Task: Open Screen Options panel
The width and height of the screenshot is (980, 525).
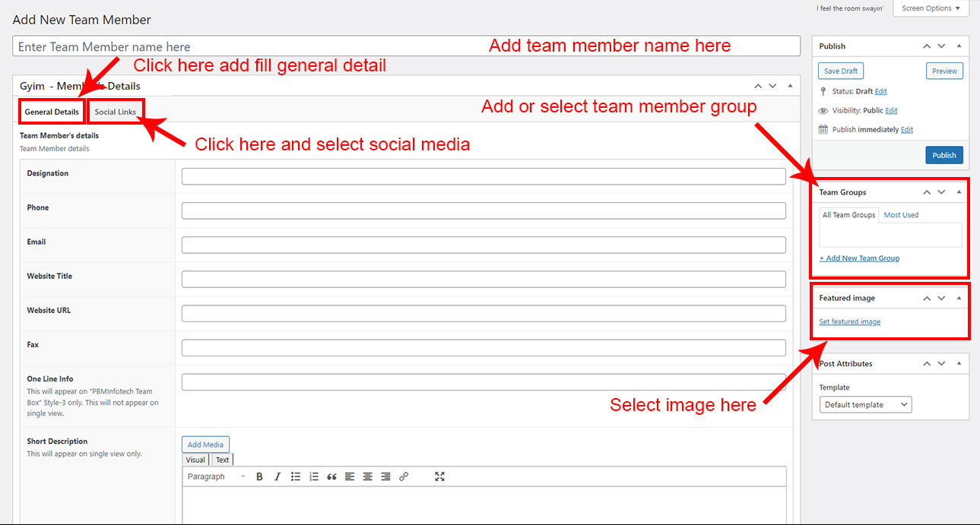Action: (x=931, y=8)
